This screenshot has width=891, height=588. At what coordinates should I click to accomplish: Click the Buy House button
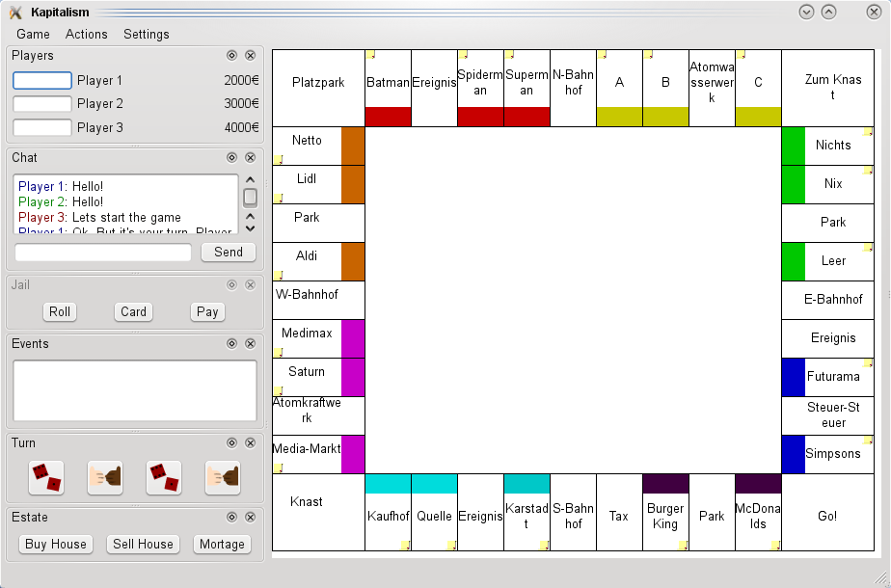click(x=56, y=545)
